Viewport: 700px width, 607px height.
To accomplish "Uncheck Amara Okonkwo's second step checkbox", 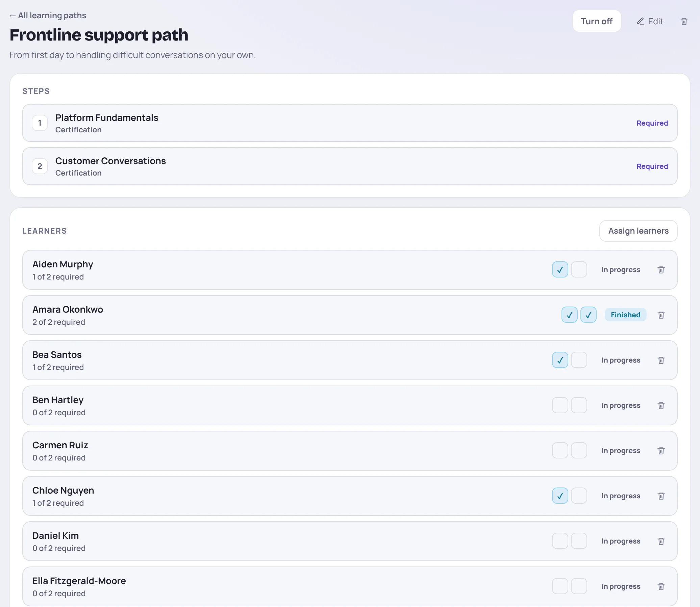I will [588, 315].
